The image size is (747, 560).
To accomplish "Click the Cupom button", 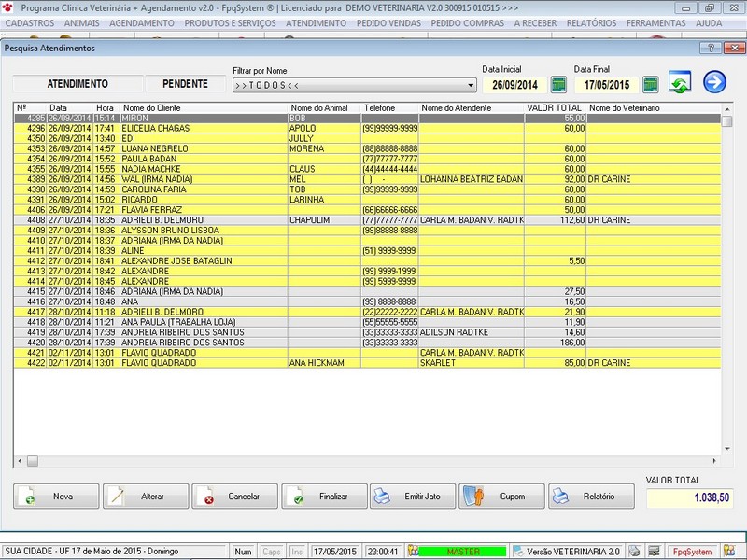I will click(501, 497).
